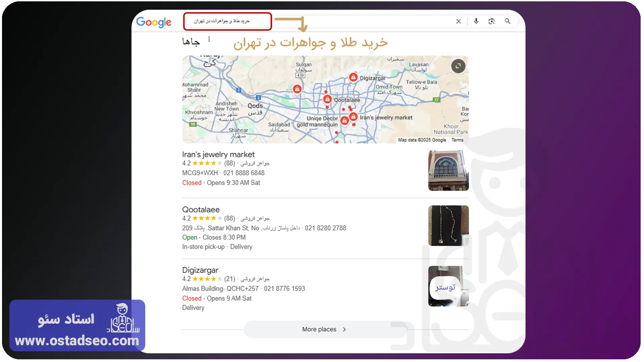Click 'In-store pick-up' under Qootalaee
The image size is (644, 362).
click(x=203, y=247)
